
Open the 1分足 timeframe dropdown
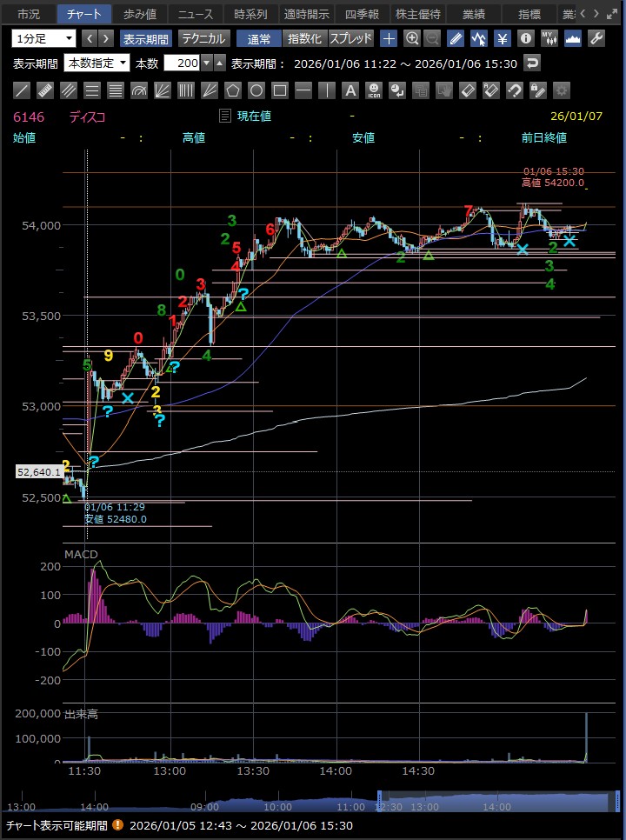tap(44, 38)
